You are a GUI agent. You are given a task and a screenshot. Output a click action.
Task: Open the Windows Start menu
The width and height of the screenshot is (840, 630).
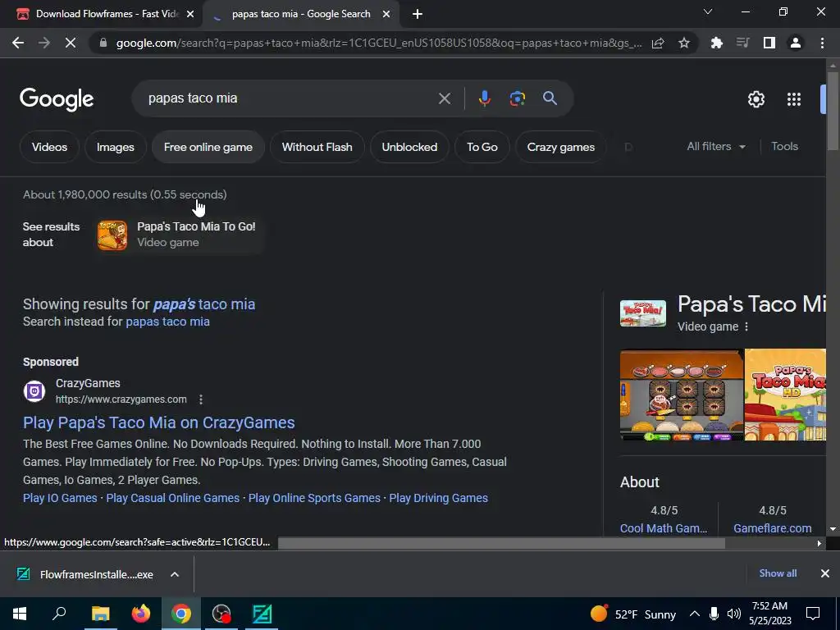(x=20, y=614)
